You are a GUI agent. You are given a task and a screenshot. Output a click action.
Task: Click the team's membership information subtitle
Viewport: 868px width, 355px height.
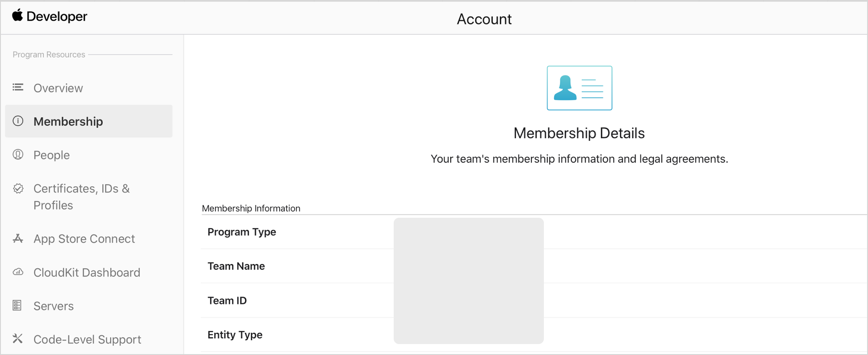pyautogui.click(x=579, y=159)
